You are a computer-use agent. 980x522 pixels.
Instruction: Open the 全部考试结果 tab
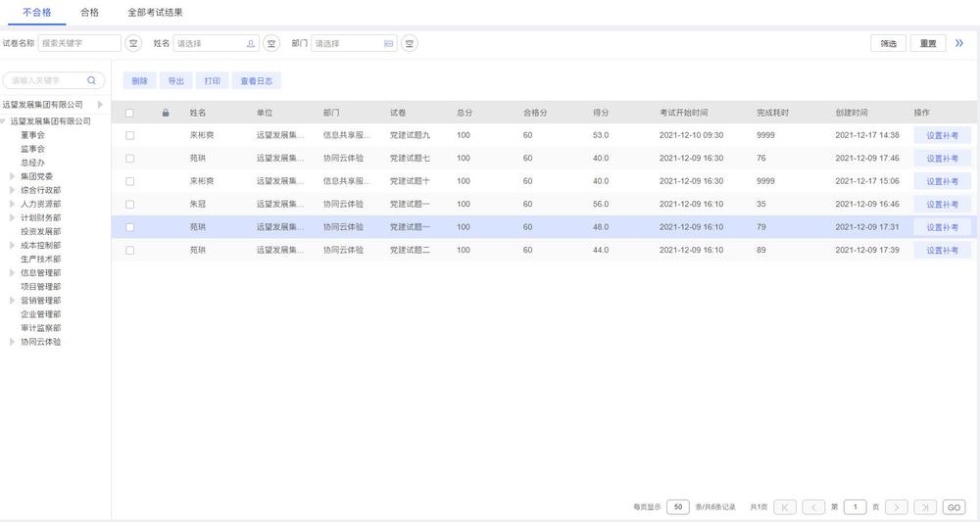155,13
